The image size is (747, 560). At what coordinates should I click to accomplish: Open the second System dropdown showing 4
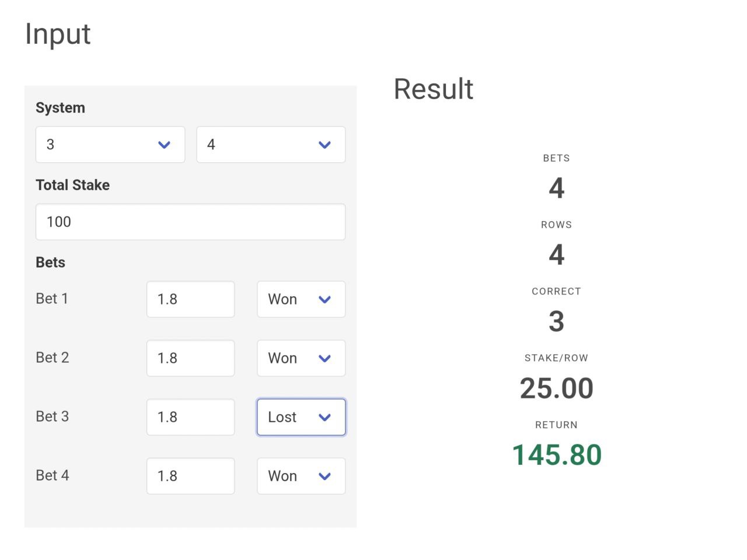pos(270,145)
